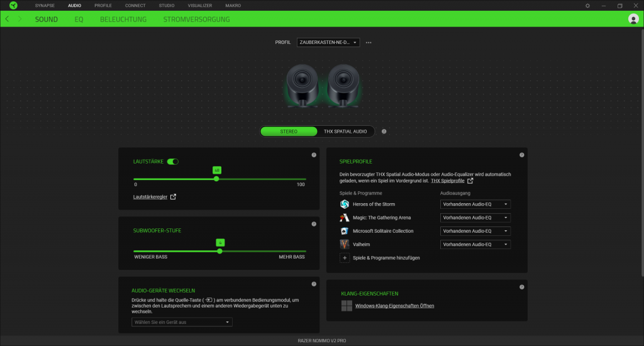
Task: Switch to the Beleuchtung tab
Action: pyautogui.click(x=123, y=20)
